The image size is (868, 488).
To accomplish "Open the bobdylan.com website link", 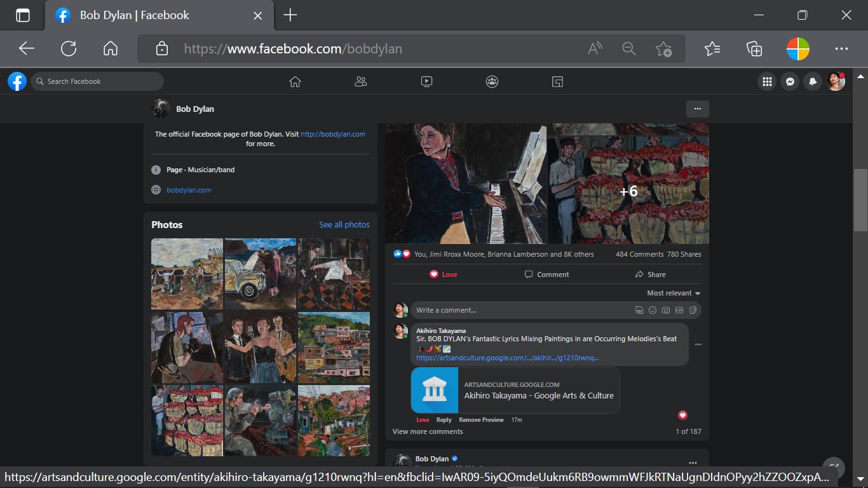I will tap(189, 190).
